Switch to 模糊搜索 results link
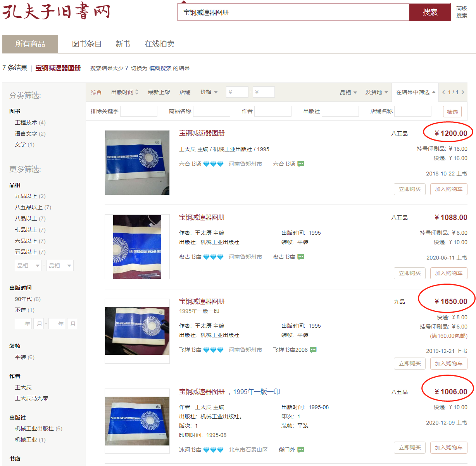Image resolution: width=476 pixels, height=466 pixels. [x=160, y=68]
